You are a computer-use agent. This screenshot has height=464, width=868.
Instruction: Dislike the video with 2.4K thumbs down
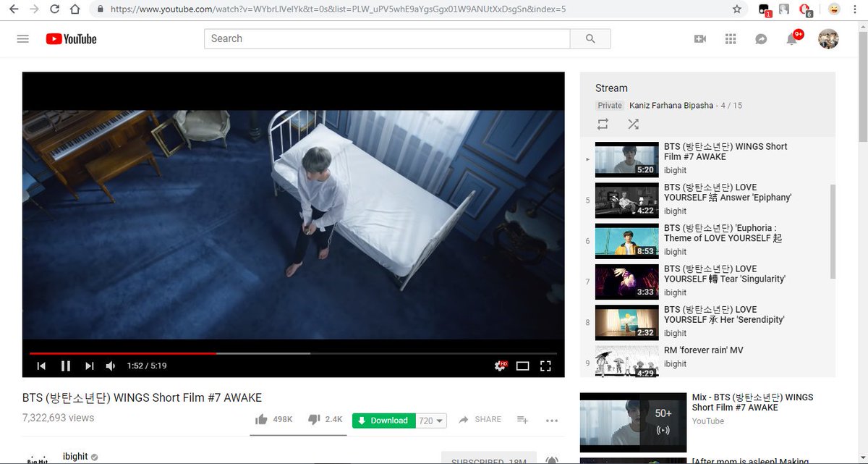tap(325, 420)
